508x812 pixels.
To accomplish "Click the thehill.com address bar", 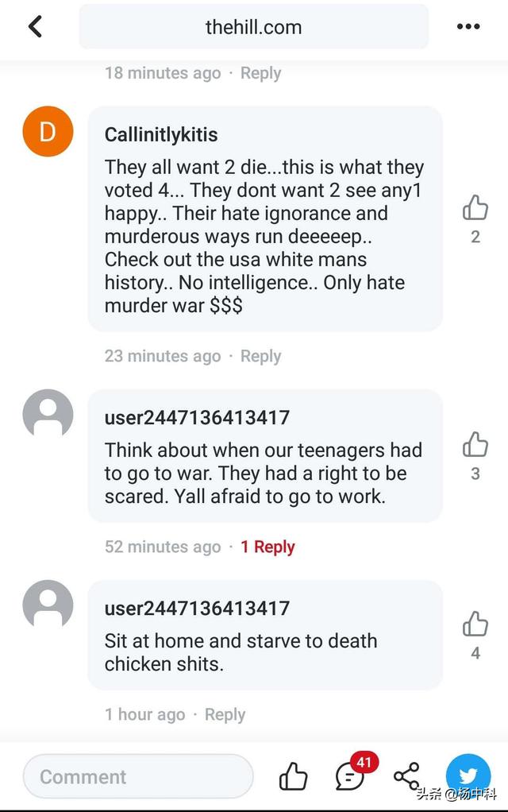I will tap(253, 26).
